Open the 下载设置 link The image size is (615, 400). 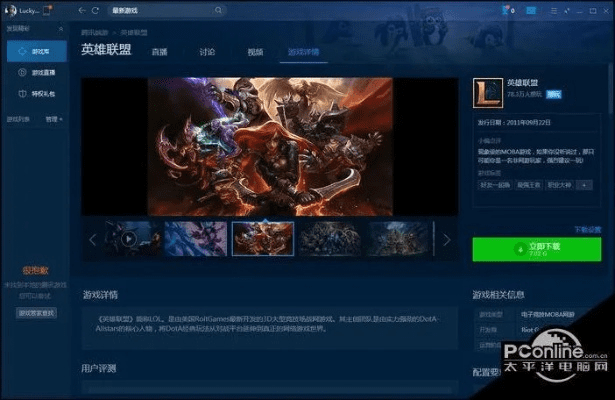tap(588, 230)
